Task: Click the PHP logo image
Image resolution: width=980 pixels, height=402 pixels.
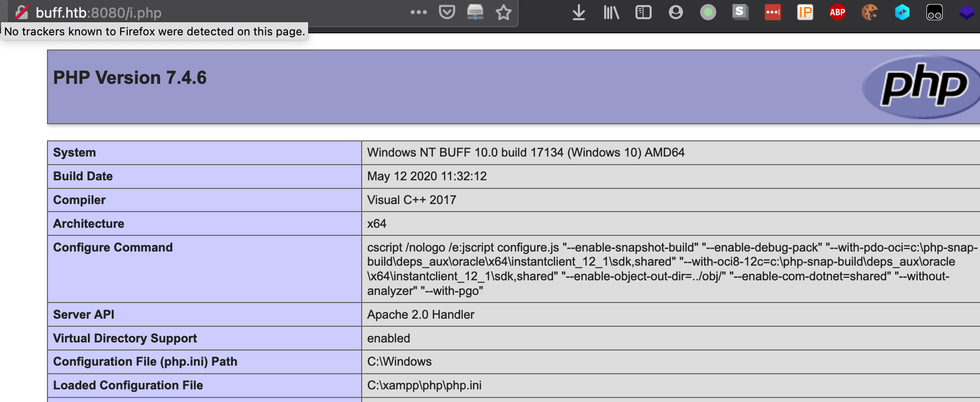Action: tap(922, 87)
